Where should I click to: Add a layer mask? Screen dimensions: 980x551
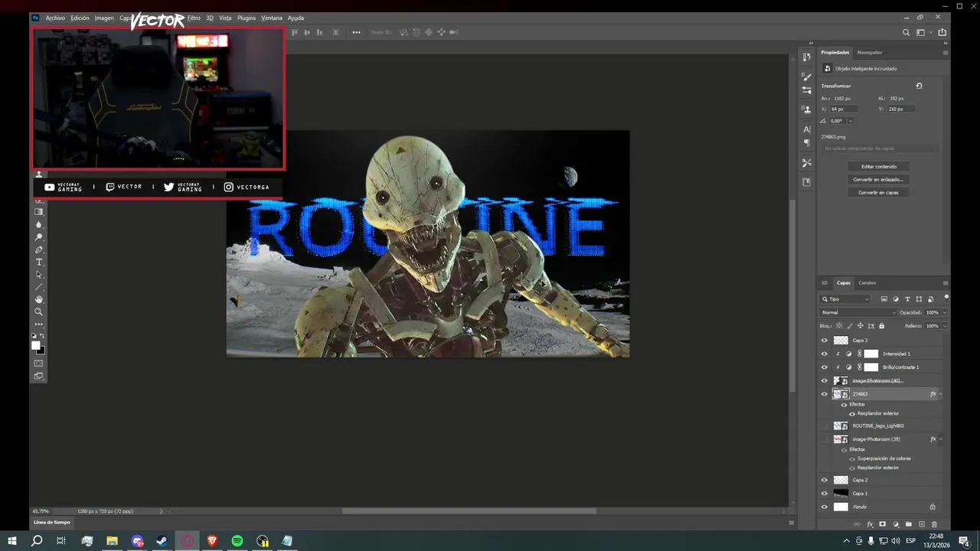882,524
